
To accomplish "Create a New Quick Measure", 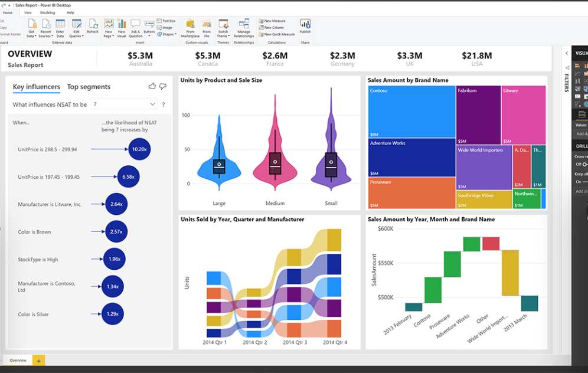I will point(277,34).
